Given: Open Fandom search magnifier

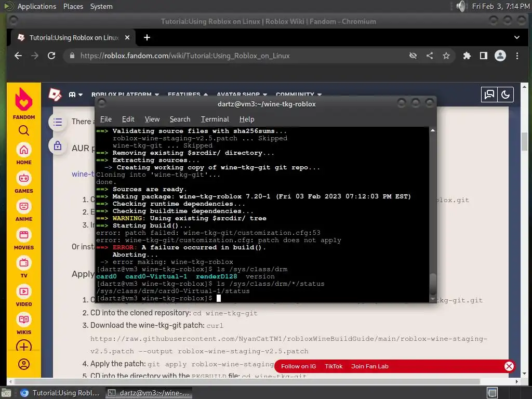Looking at the screenshot, I should click(x=24, y=130).
